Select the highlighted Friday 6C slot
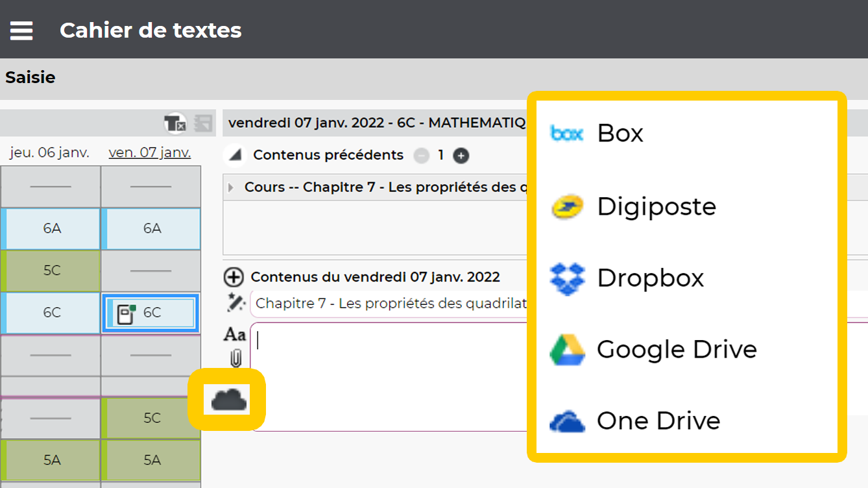The width and height of the screenshot is (868, 488). point(151,313)
